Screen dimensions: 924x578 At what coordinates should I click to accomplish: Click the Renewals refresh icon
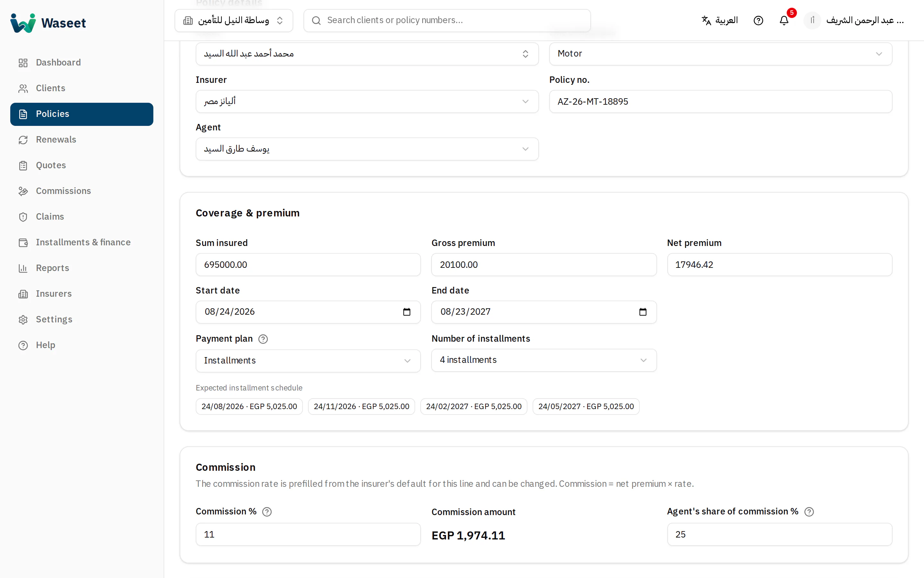pyautogui.click(x=23, y=140)
